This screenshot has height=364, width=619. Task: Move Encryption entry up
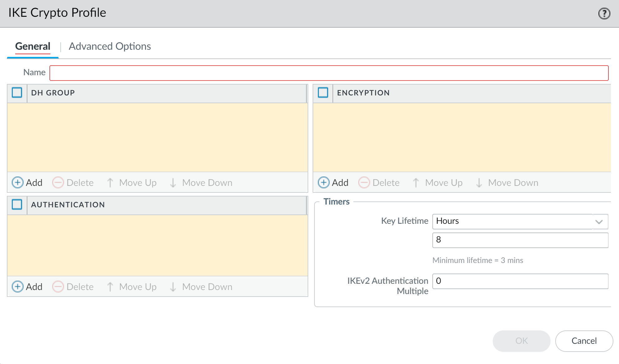point(438,182)
